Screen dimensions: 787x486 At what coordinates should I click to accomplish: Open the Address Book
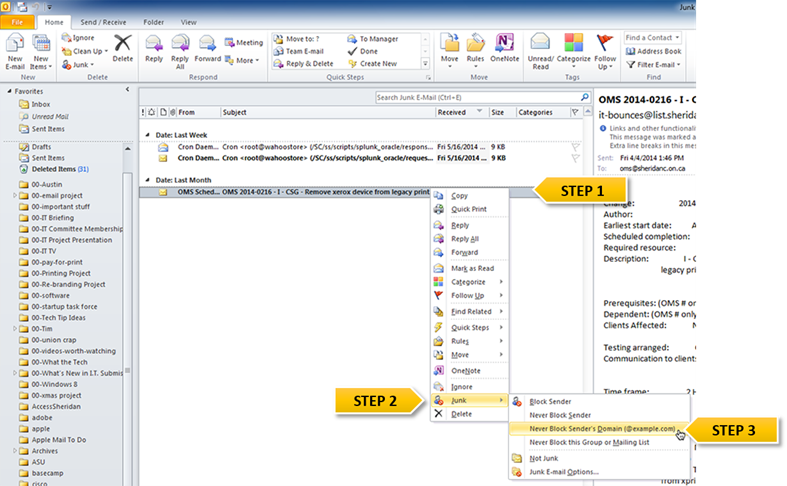(x=653, y=51)
